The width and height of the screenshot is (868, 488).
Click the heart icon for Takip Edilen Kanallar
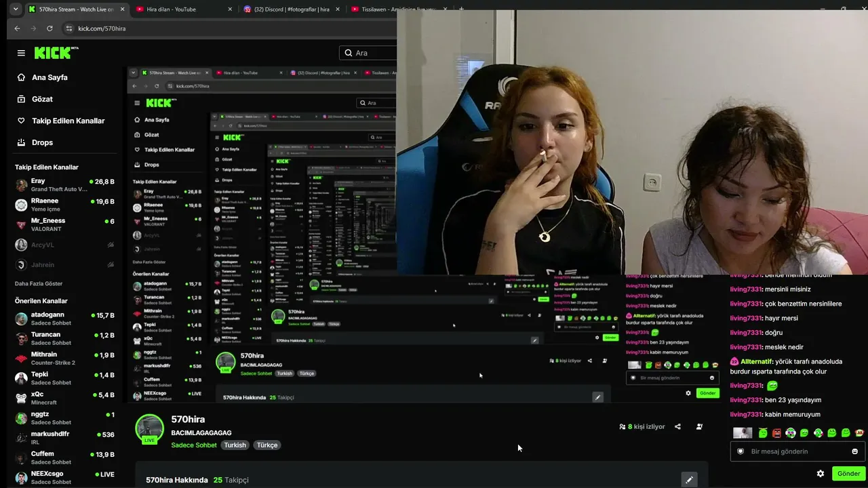coord(21,121)
